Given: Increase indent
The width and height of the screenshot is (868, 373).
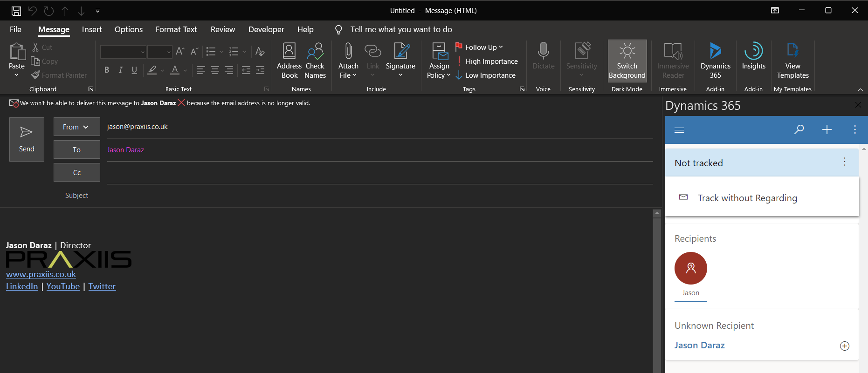Looking at the screenshot, I should coord(260,70).
